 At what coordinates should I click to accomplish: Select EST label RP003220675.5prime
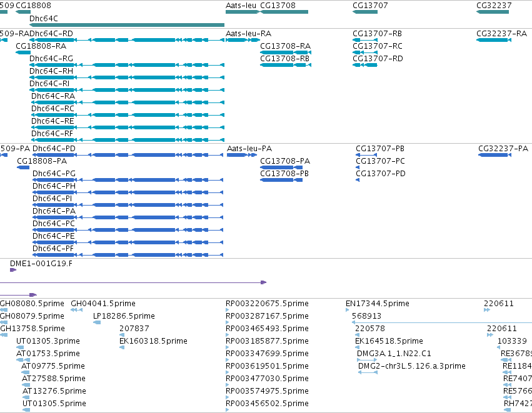point(268,304)
